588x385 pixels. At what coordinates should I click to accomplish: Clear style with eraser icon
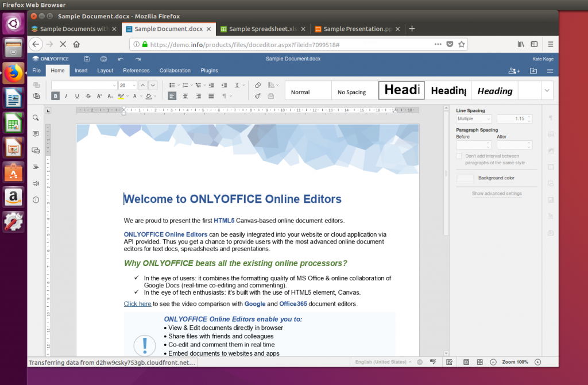coord(258,85)
